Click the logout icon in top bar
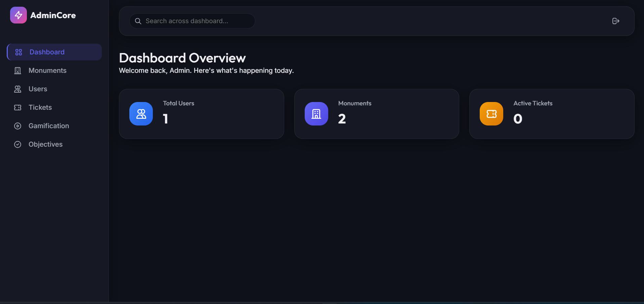644x304 pixels. 616,21
